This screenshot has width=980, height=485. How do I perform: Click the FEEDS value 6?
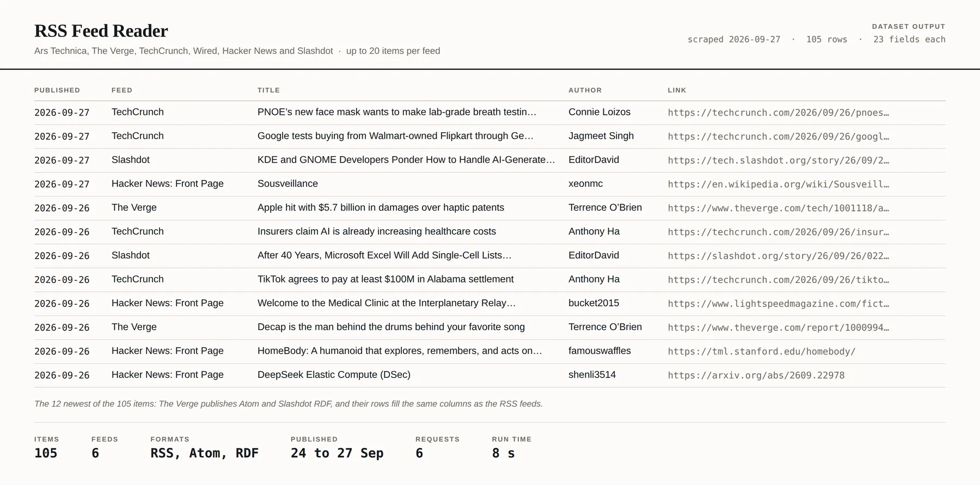[95, 453]
